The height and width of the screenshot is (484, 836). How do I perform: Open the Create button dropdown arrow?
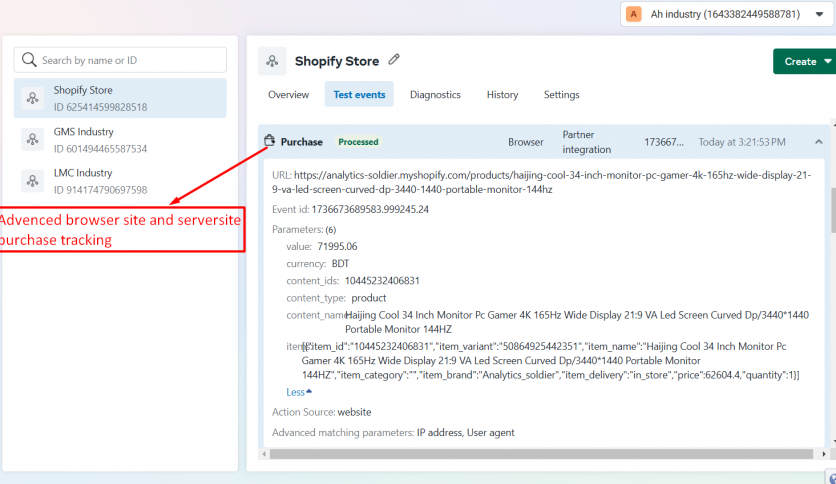point(828,61)
